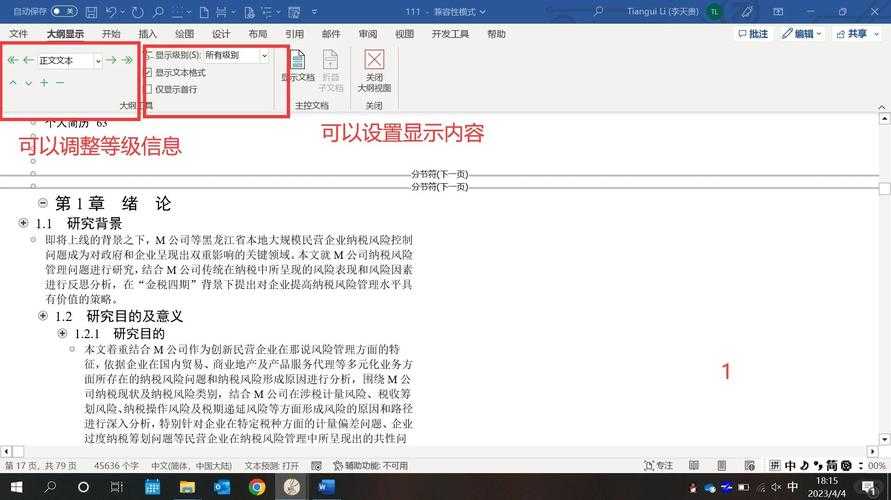This screenshot has width=891, height=500.
Task: Click the language 中文(简体, 中国大陆) indicator
Action: tap(191, 466)
